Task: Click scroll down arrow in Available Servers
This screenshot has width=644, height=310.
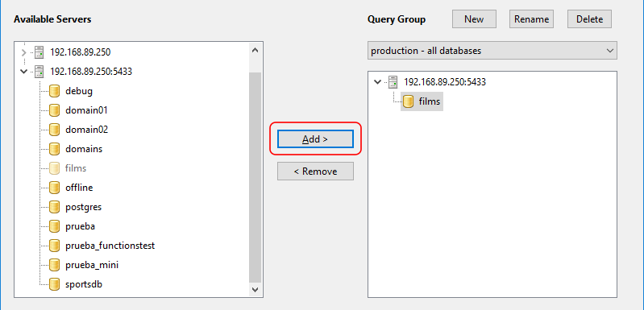Action: click(x=255, y=290)
